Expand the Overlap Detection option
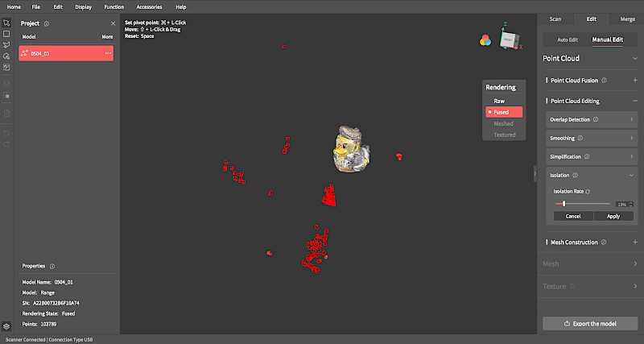Viewport: 644px width, 344px height. (632, 119)
